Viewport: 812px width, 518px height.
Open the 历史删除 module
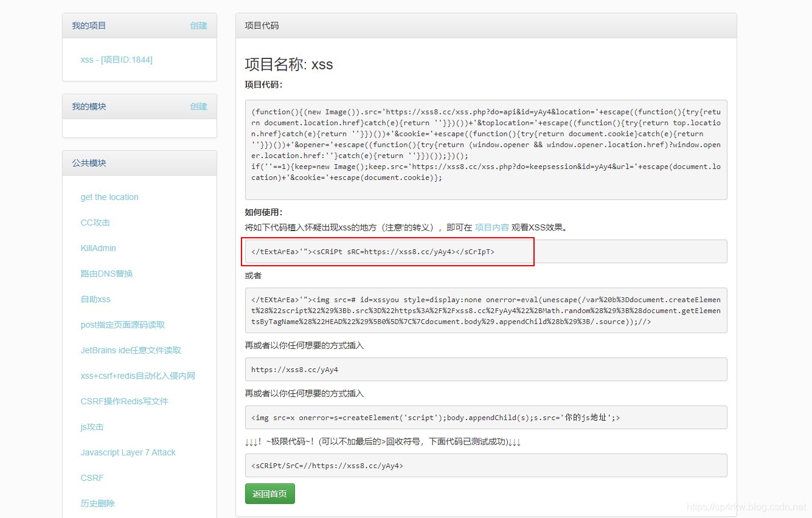[97, 503]
